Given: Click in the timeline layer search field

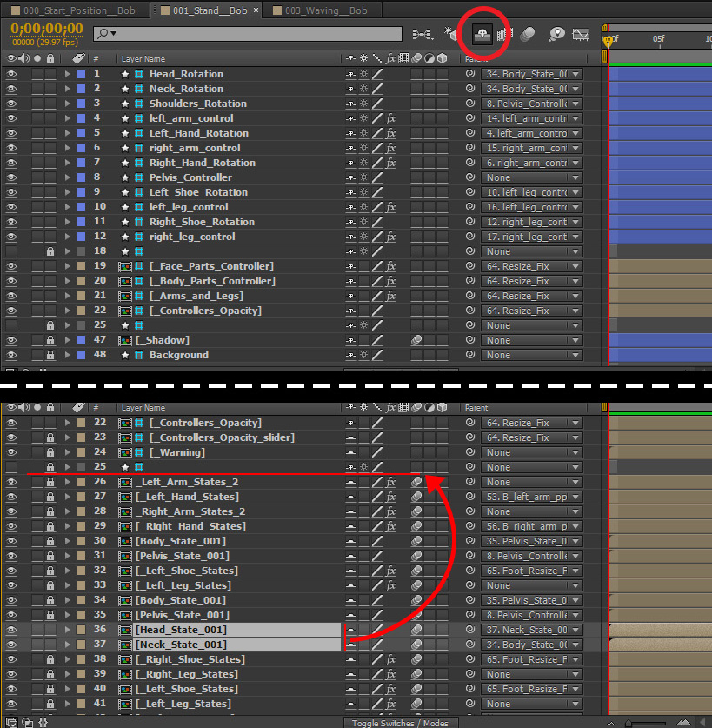Looking at the screenshot, I should point(252,34).
